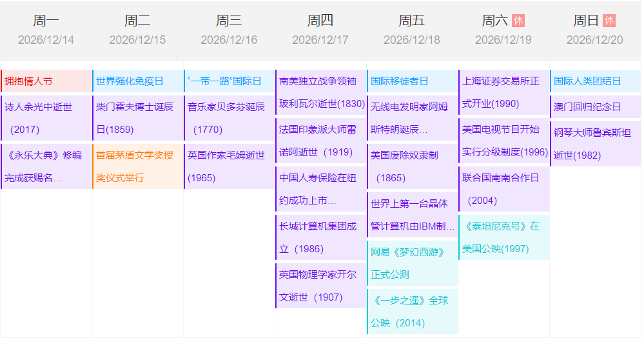Click 诗人余光中逝世 (2017) event
This screenshot has width=644, height=338.
point(46,118)
